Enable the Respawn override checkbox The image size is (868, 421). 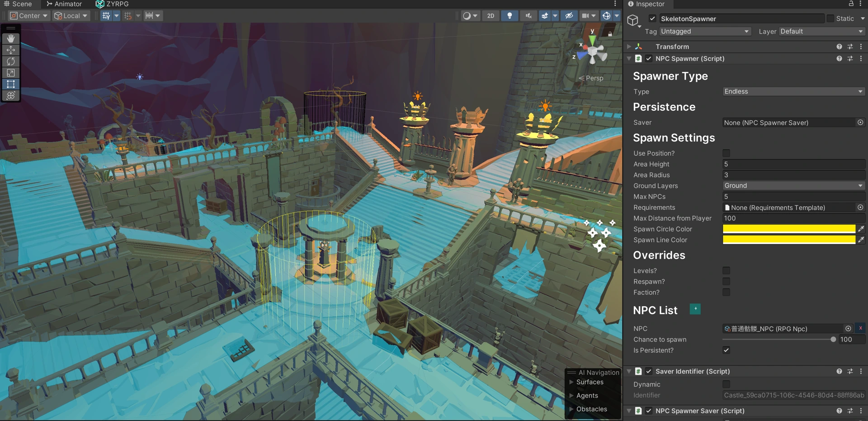tap(726, 281)
